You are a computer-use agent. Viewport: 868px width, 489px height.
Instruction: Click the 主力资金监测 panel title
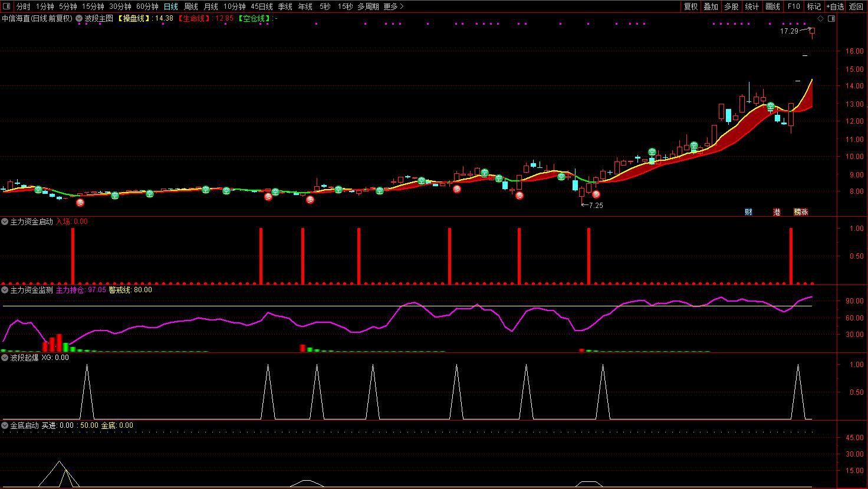click(32, 290)
